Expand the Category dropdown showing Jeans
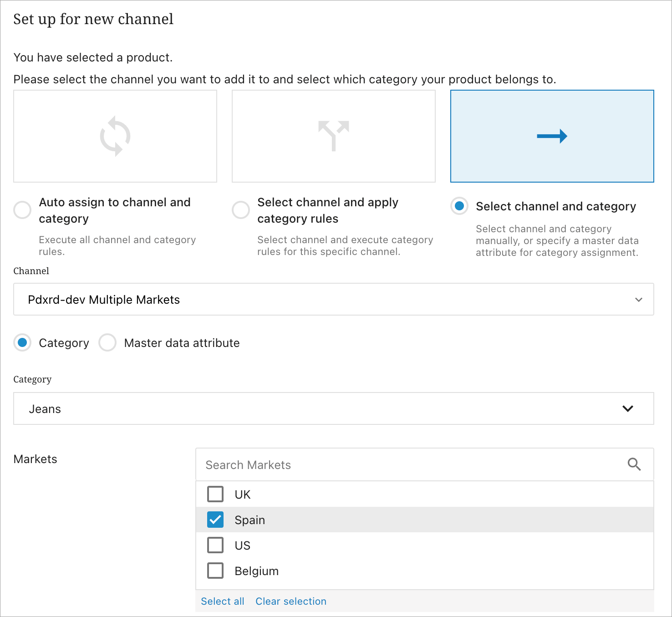Viewport: 672px width, 617px height. point(319,408)
